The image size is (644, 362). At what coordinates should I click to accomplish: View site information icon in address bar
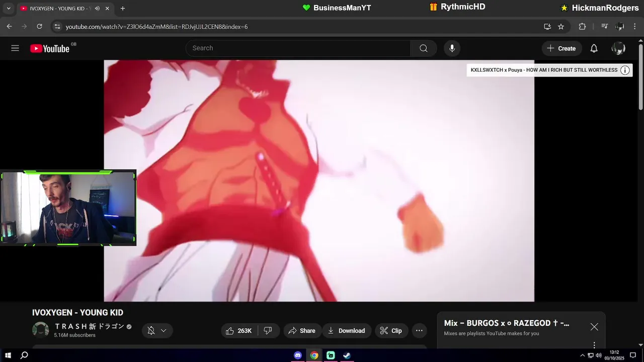click(x=57, y=26)
